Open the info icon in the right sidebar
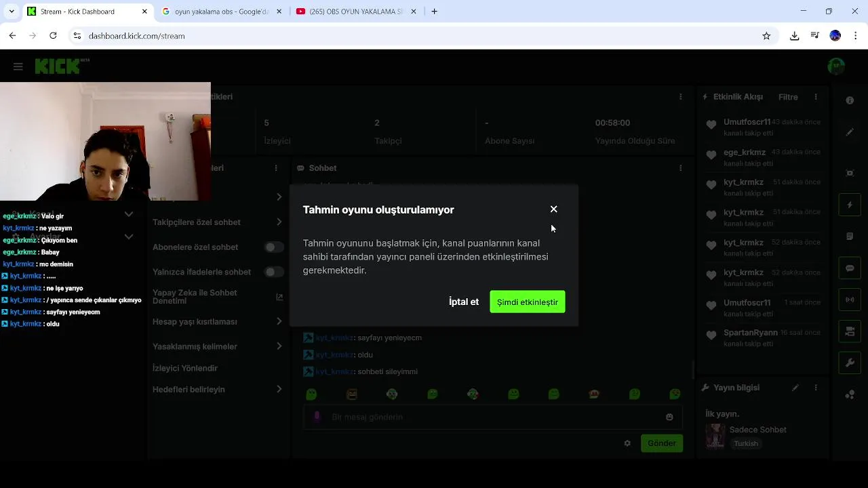Image resolution: width=868 pixels, height=488 pixels. [850, 100]
